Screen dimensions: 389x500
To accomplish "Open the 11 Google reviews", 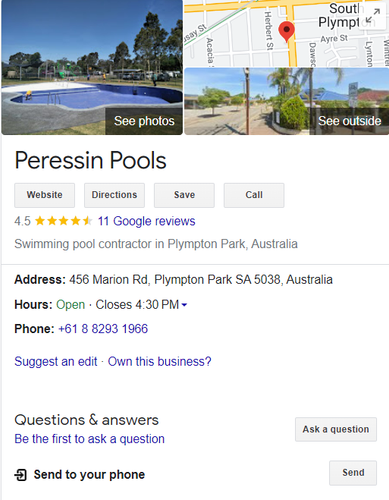I will 146,221.
